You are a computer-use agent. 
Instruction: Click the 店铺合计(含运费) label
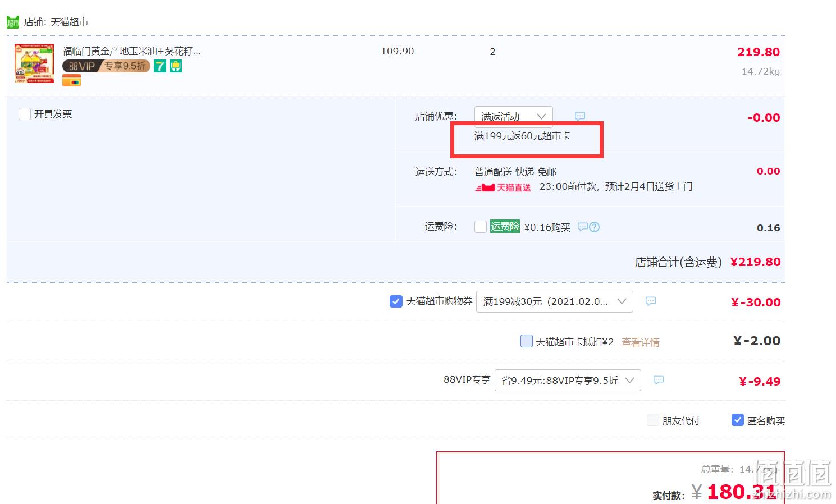(678, 262)
